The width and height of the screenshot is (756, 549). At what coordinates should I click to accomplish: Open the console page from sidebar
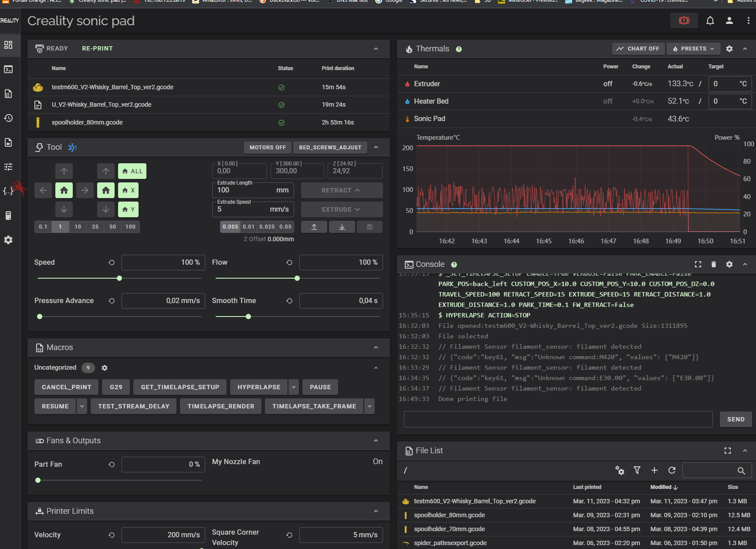8,69
